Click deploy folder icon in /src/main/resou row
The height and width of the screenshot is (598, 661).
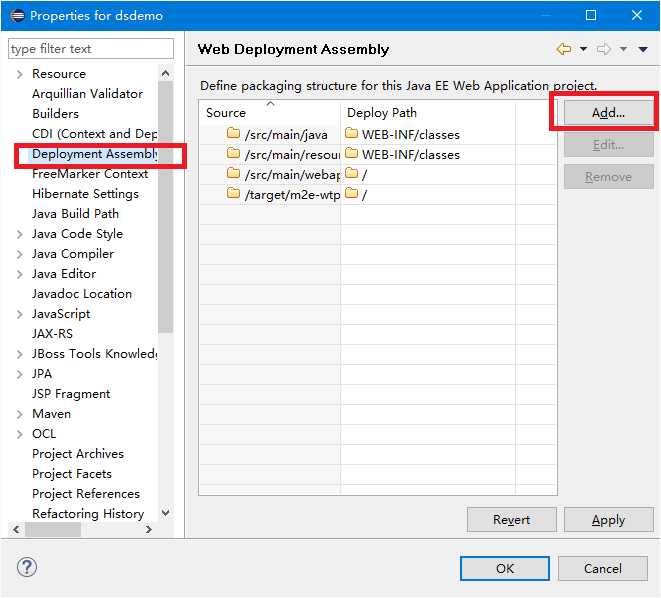click(351, 153)
